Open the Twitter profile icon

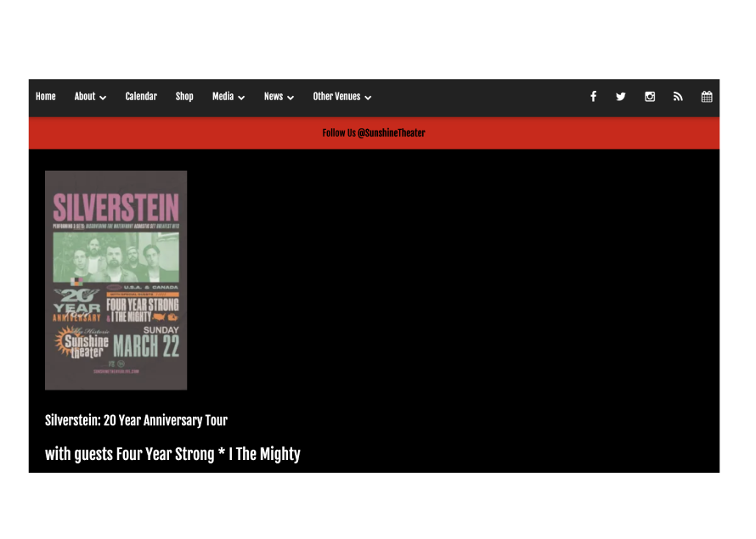click(621, 97)
